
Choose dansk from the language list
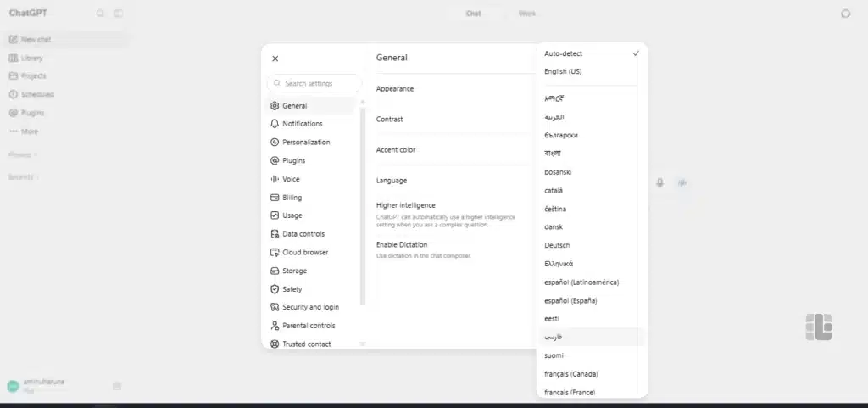[591, 227]
